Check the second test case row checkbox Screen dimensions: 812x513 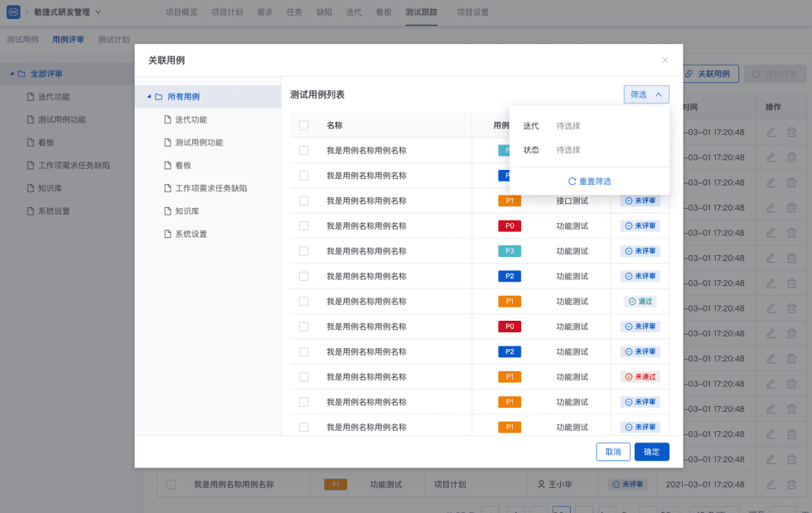tap(304, 176)
